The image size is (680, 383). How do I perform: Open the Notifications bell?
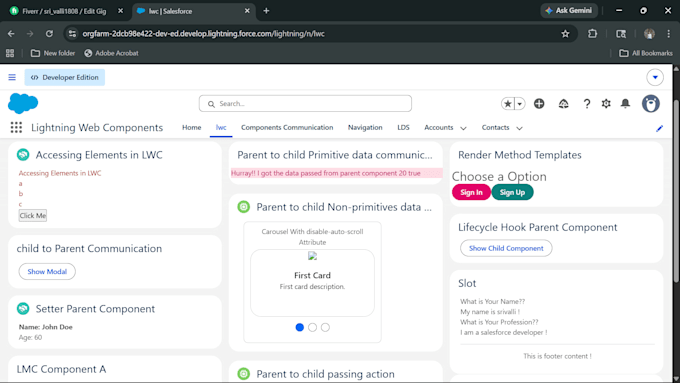point(625,104)
